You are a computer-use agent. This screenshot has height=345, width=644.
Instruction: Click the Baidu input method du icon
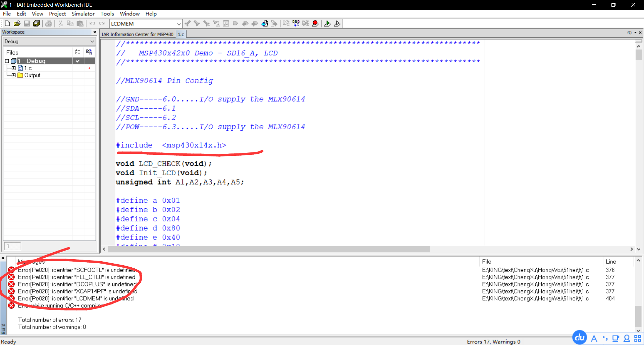tap(580, 338)
